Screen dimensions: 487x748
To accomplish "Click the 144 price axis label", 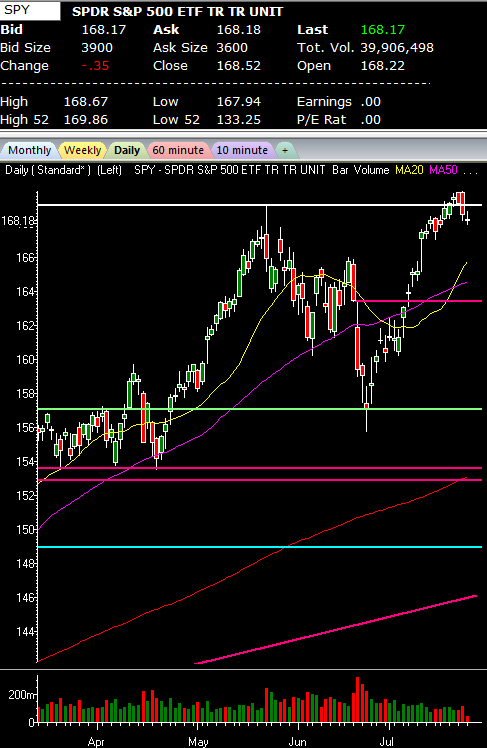I will (x=26, y=632).
